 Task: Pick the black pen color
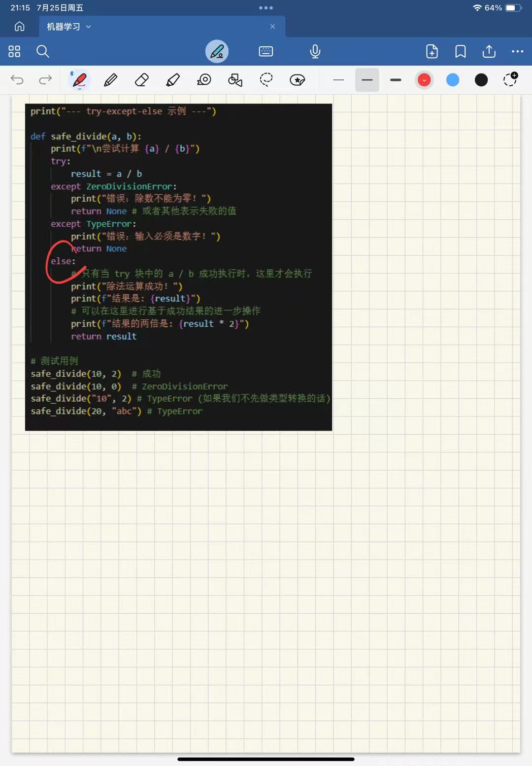[481, 80]
